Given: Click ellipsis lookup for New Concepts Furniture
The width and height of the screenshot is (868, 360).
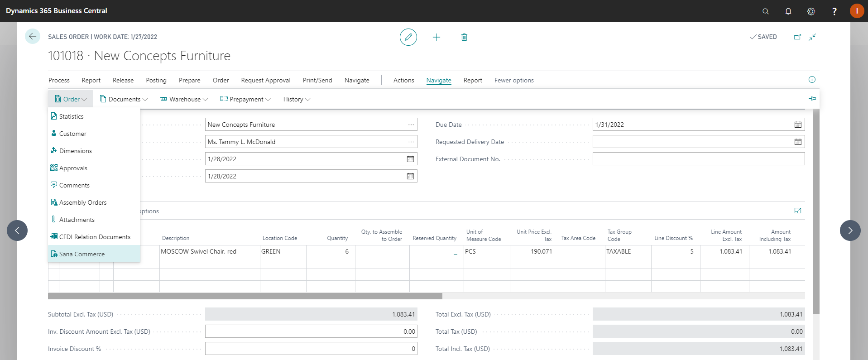Looking at the screenshot, I should (411, 125).
